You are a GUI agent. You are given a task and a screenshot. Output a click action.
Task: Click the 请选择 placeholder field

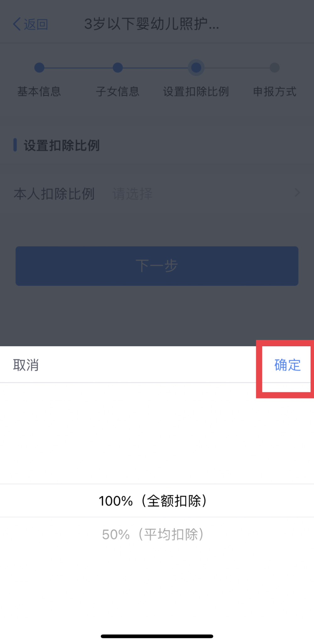pyautogui.click(x=132, y=194)
